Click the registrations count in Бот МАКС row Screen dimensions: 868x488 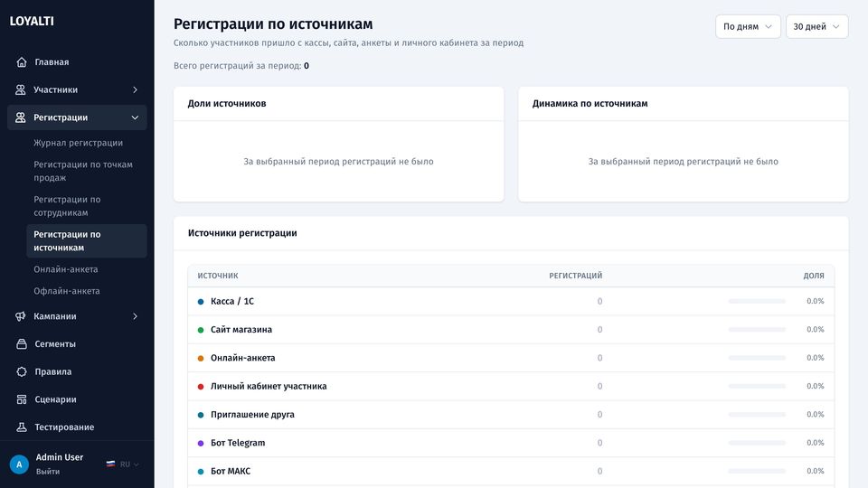pyautogui.click(x=599, y=472)
